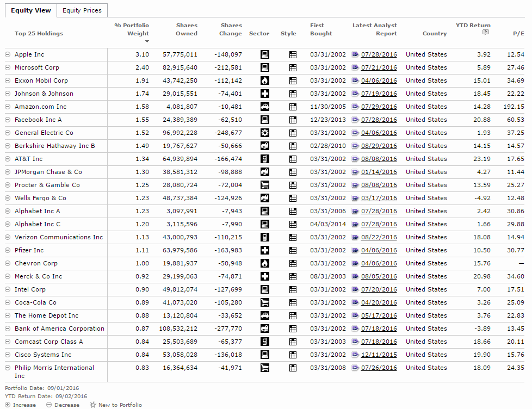
Task: Open Cisco Systems report dated 12/11/2015
Action: (379, 355)
